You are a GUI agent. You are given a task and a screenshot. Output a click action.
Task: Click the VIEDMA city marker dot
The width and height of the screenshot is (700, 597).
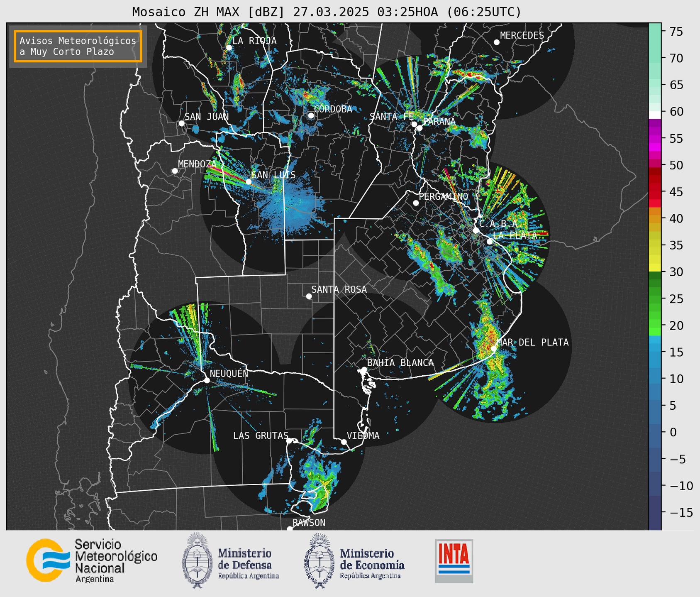[x=344, y=442]
